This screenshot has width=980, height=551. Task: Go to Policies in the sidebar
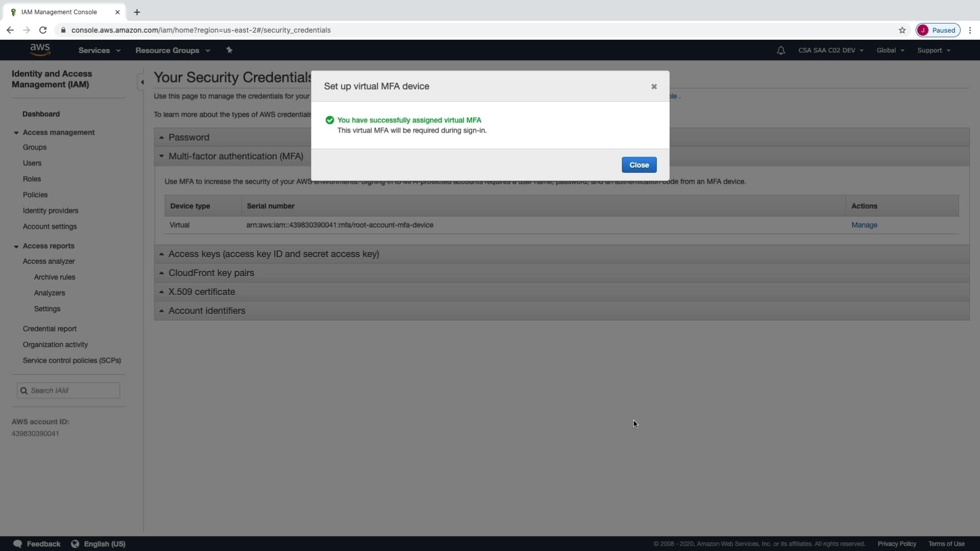(35, 195)
